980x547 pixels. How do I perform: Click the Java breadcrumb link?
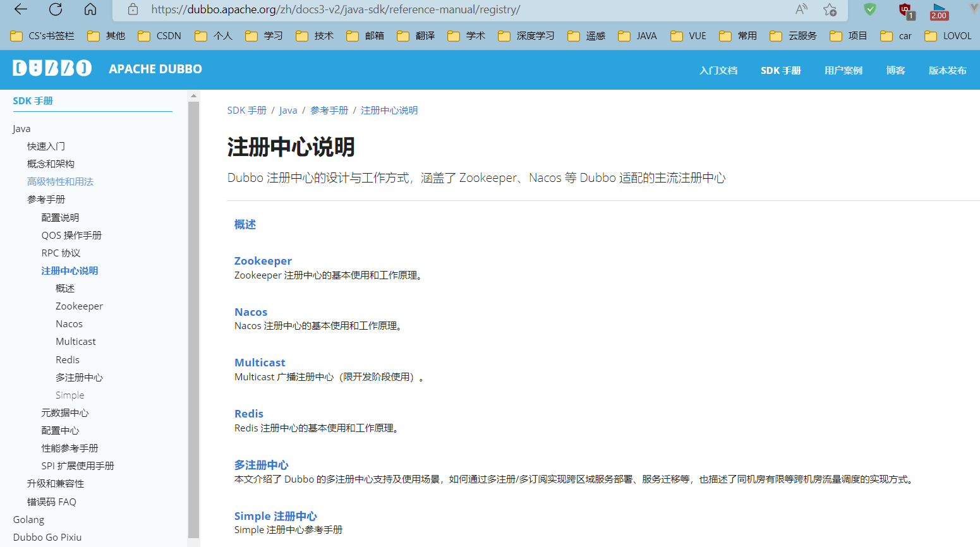(288, 111)
